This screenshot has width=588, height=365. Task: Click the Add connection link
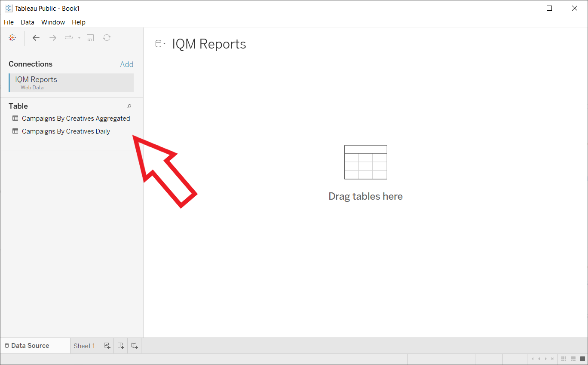tap(126, 64)
